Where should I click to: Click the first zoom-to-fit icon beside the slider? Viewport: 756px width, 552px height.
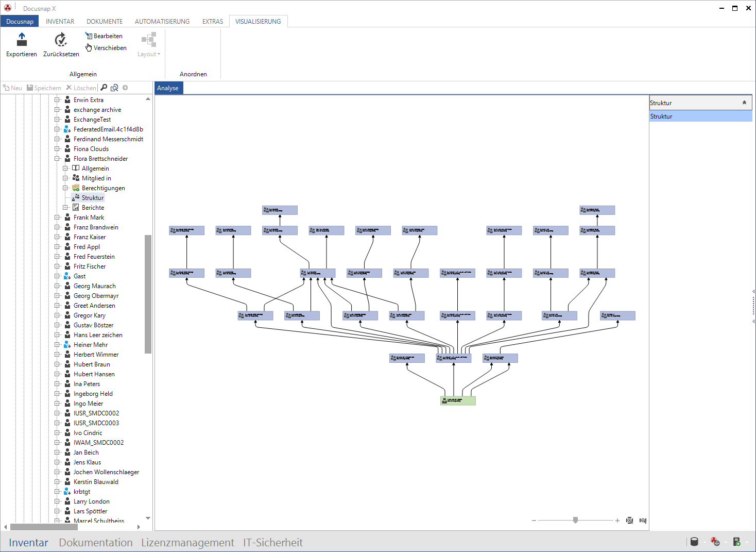(x=629, y=521)
